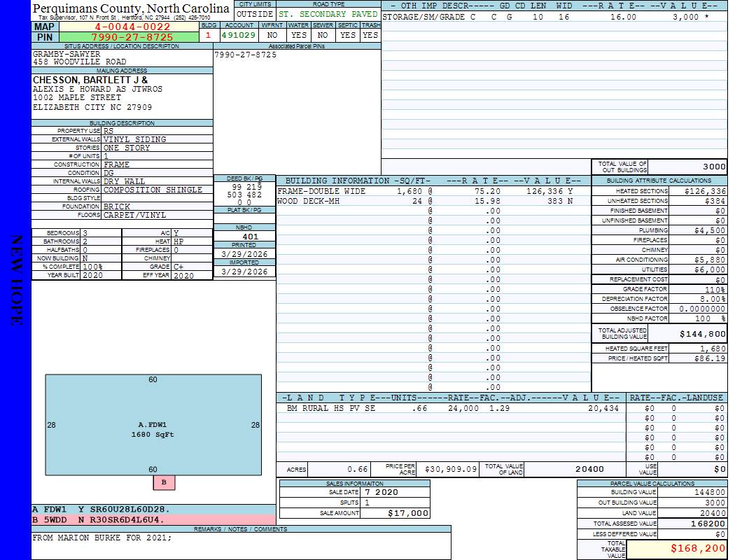Click the NEW HOPE vertical sidebar label
This screenshot has width=735, height=560.
coord(15,280)
